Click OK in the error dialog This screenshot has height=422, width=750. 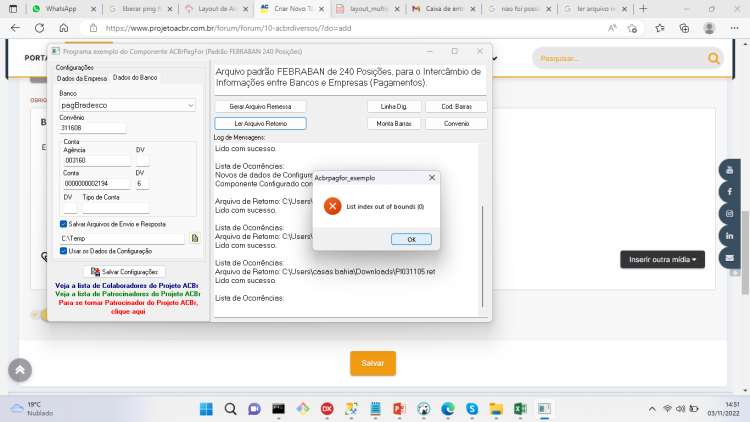[411, 239]
